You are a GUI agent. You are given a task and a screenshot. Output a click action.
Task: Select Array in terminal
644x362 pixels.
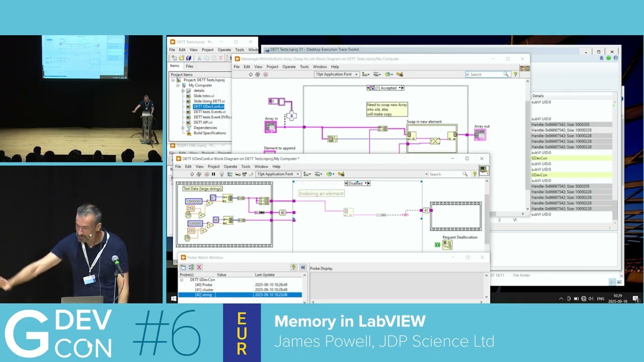pyautogui.click(x=271, y=127)
